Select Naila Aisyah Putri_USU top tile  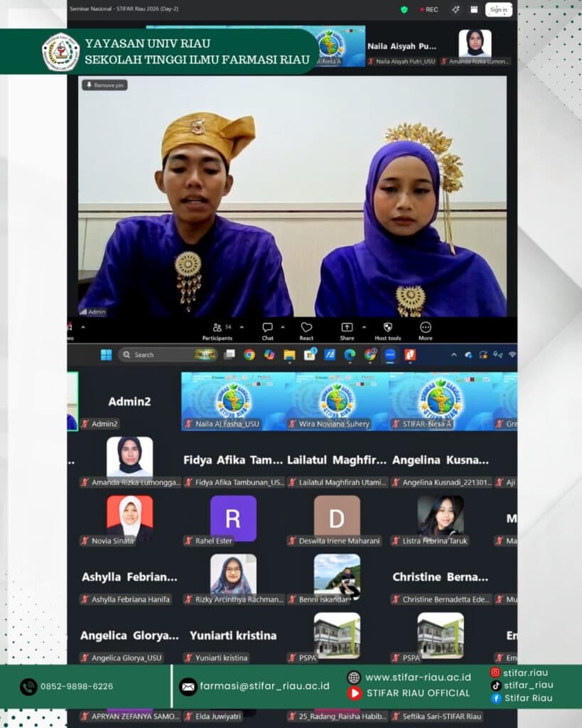pos(402,46)
